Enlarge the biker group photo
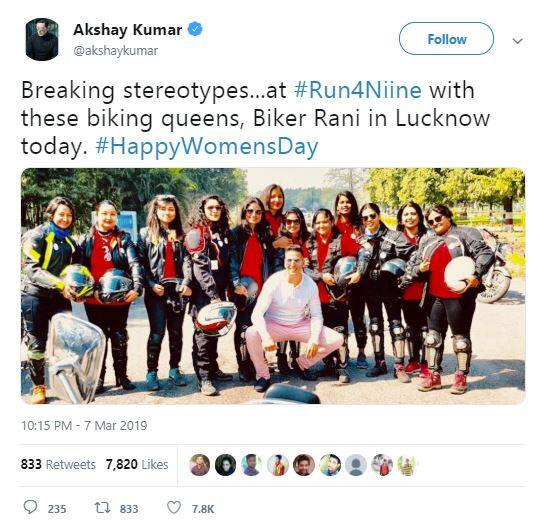This screenshot has height=523, width=549. click(x=273, y=286)
